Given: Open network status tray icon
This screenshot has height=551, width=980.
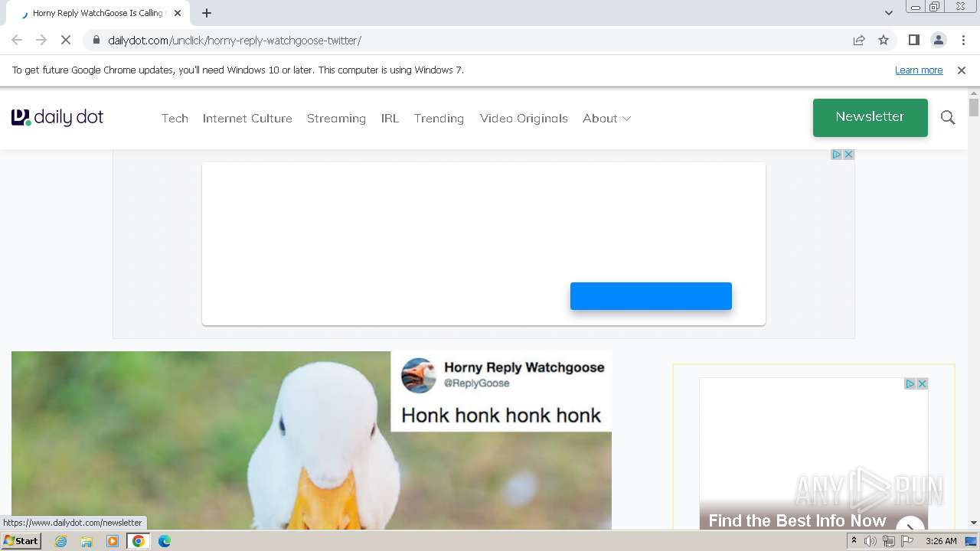Looking at the screenshot, I should [889, 541].
